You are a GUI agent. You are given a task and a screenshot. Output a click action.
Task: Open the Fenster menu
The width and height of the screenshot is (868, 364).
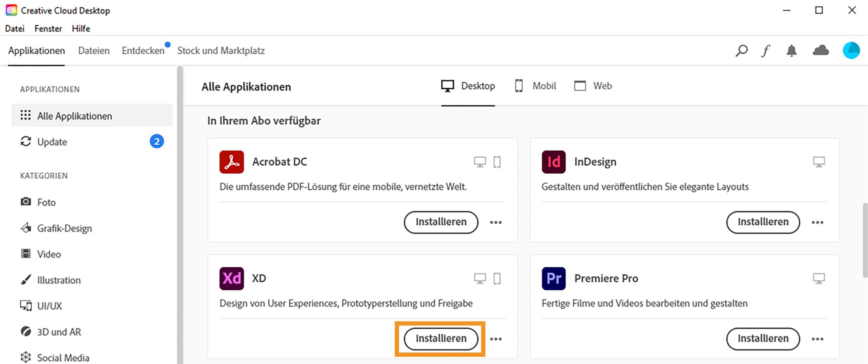click(x=48, y=28)
